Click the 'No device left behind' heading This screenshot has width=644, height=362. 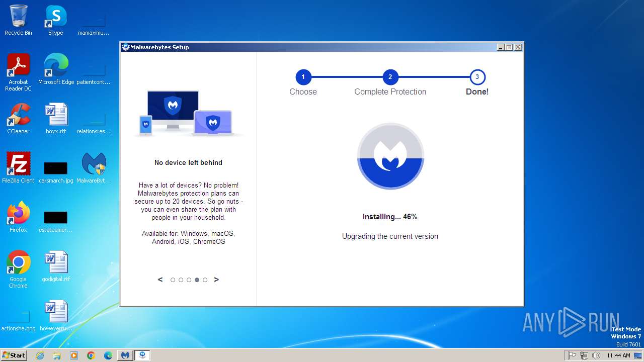(x=188, y=162)
